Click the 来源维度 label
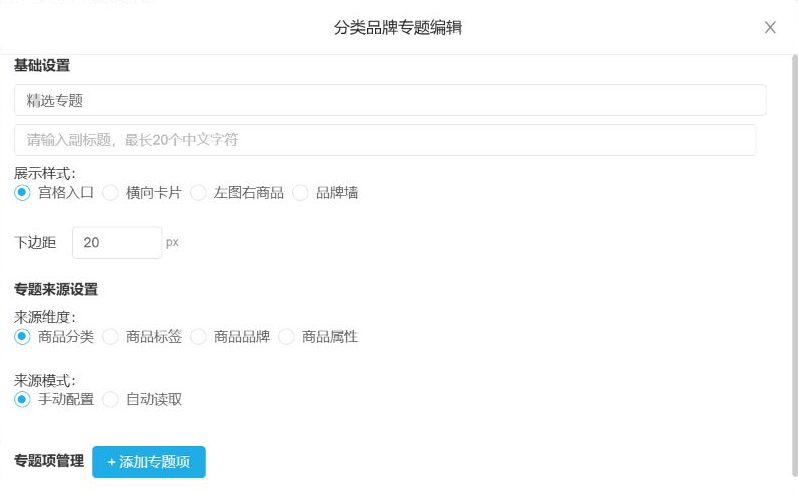798x500 pixels. (45, 318)
